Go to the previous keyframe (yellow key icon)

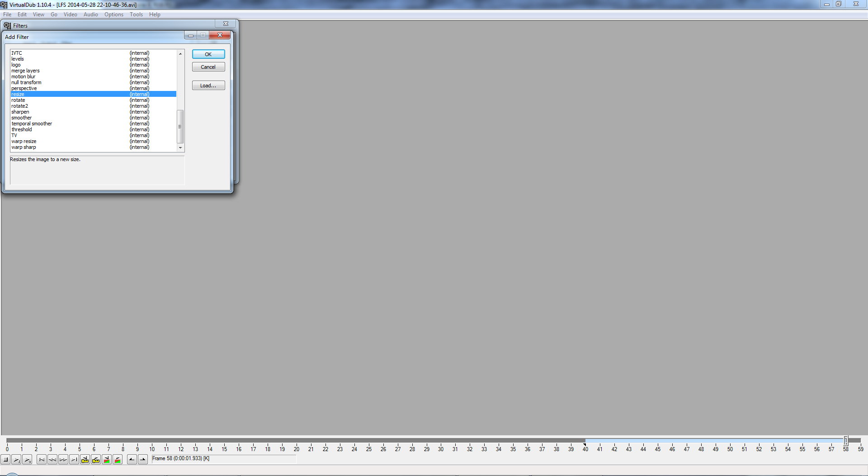click(85, 460)
